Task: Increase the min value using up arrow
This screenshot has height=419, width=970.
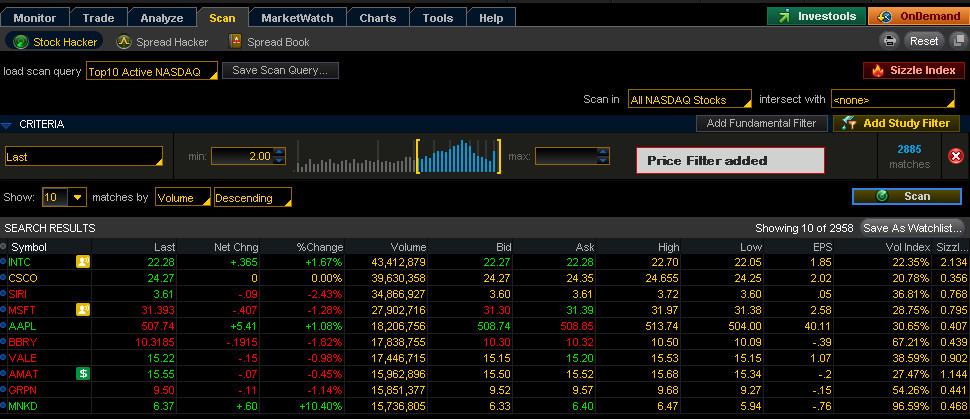Action: tap(280, 152)
